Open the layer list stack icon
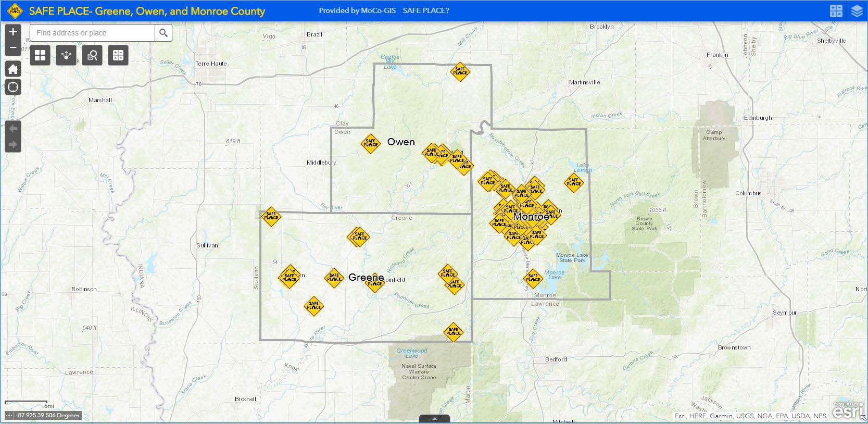Screen dimensions: 868x424 [857, 11]
